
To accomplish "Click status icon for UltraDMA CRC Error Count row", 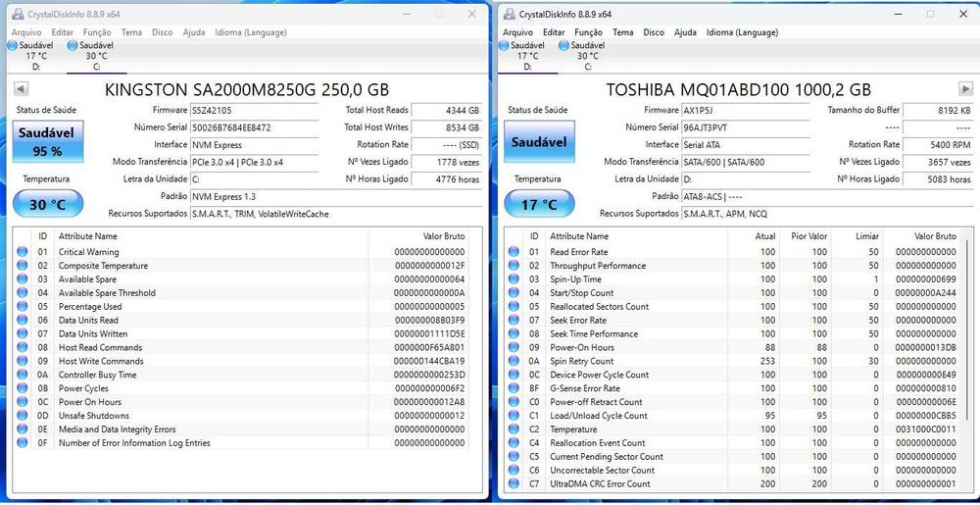I will point(514,483).
